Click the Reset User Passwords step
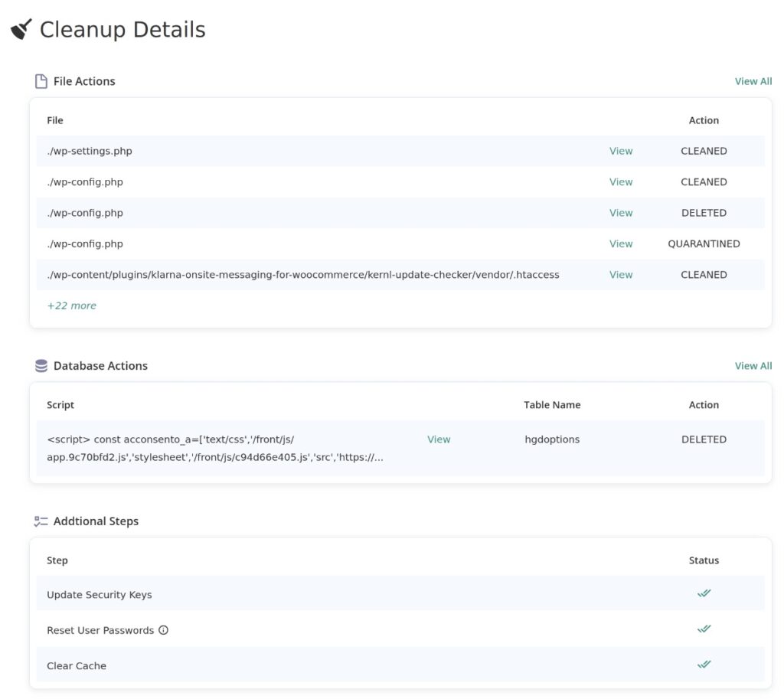This screenshot has width=784, height=699. pyautogui.click(x=100, y=631)
